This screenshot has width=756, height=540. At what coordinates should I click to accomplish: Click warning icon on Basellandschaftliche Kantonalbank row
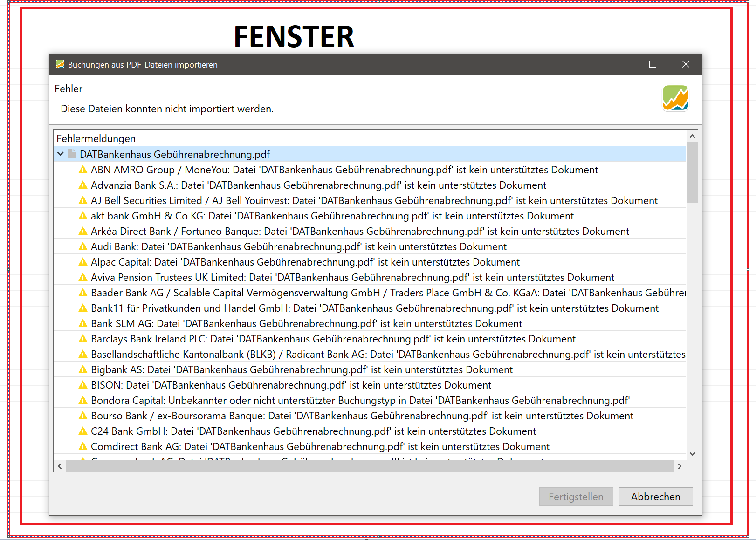coord(83,354)
